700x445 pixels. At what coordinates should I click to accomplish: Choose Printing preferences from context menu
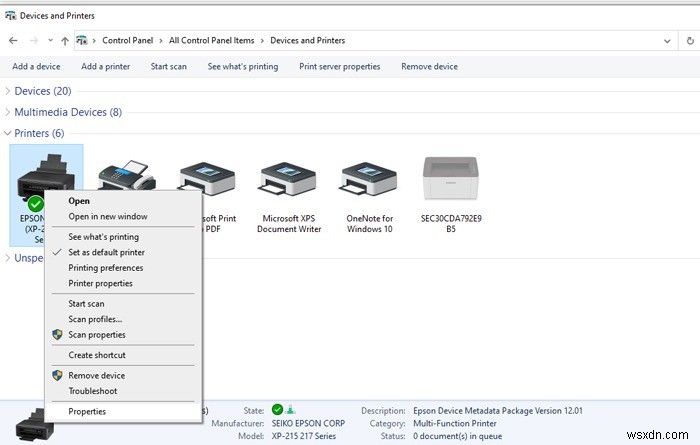(x=105, y=268)
